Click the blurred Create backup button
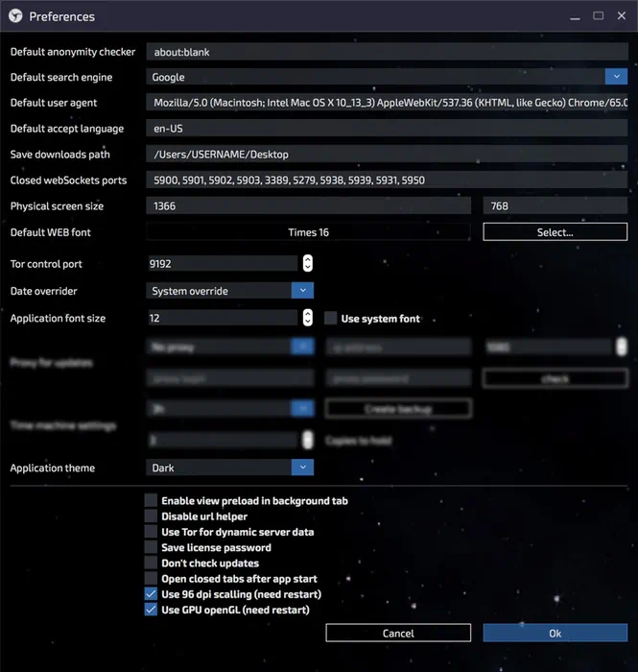 pos(398,409)
